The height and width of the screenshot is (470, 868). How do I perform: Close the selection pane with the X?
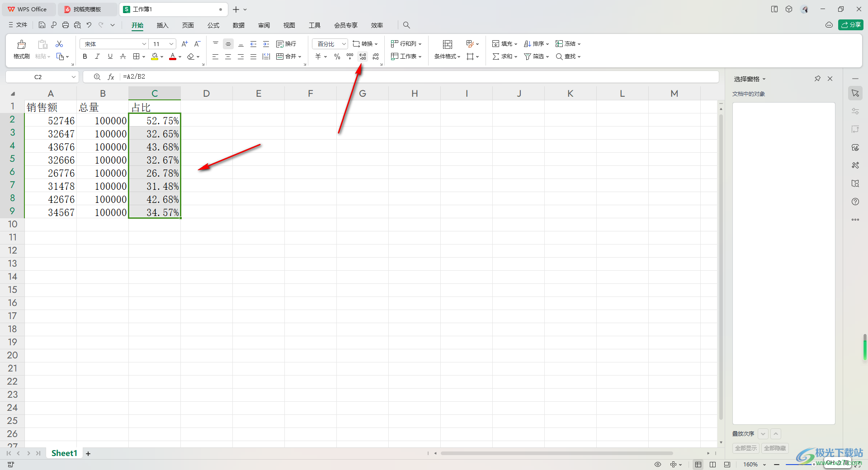[x=830, y=79]
